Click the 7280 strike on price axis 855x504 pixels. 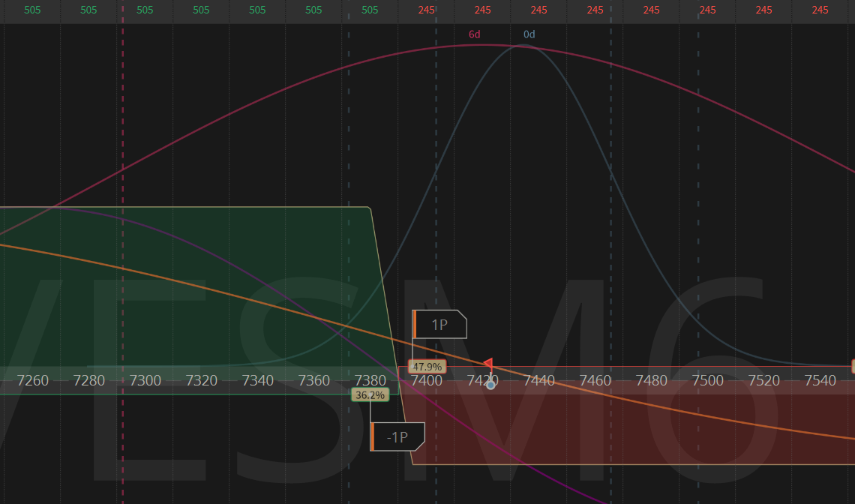pyautogui.click(x=89, y=380)
